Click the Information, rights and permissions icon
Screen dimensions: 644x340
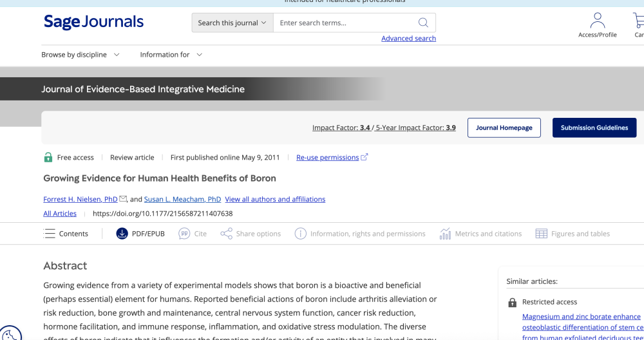300,234
